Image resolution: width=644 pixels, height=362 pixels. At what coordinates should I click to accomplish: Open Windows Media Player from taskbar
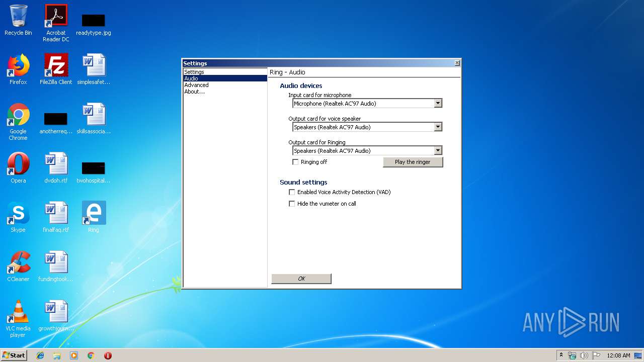(x=74, y=355)
